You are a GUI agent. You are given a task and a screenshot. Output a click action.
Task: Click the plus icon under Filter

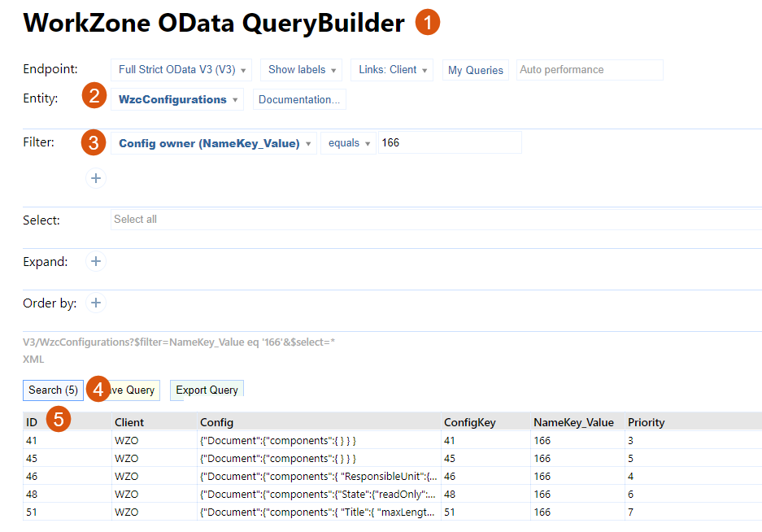[x=96, y=178]
